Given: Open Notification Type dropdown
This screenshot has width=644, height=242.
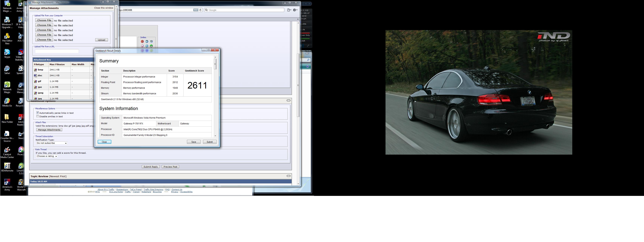Looking at the screenshot, I should (52, 143).
